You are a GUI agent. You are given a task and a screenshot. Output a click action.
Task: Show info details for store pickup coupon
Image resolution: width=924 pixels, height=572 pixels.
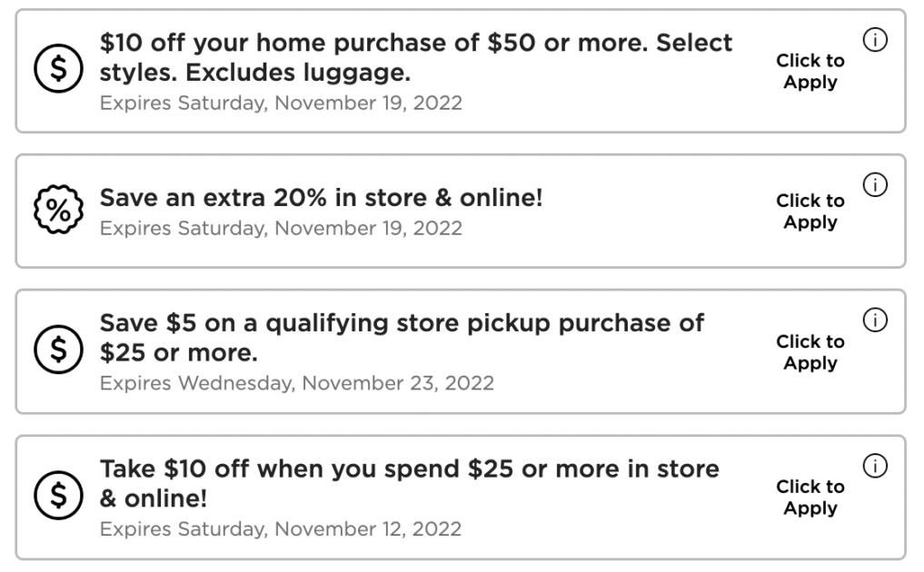[875, 321]
